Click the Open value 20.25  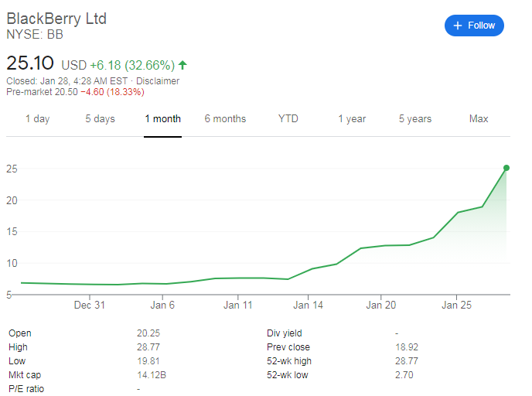point(148,333)
